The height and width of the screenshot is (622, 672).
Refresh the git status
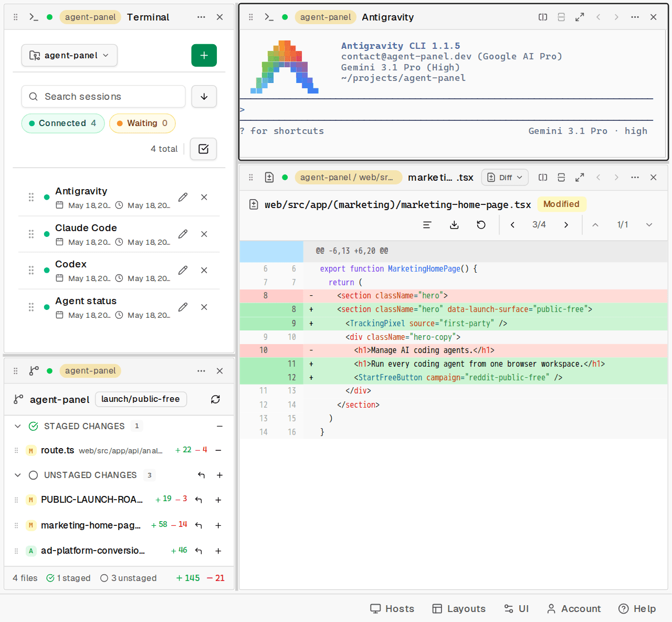tap(215, 400)
